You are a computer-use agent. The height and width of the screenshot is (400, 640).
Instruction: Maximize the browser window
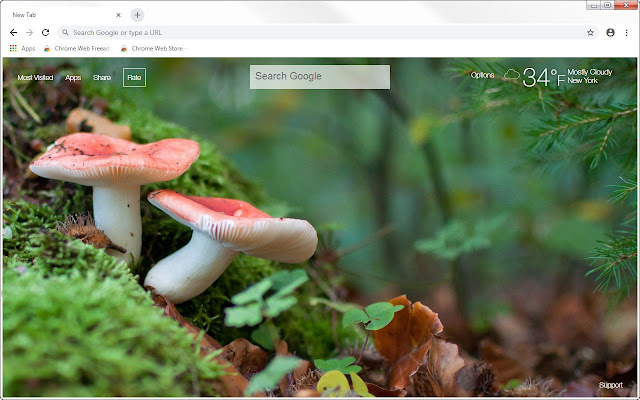click(607, 5)
